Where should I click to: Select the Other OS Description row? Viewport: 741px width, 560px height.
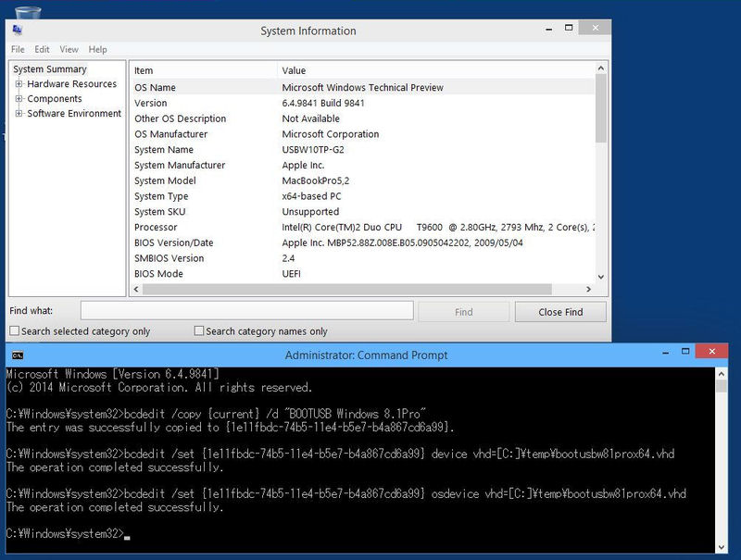pyautogui.click(x=362, y=118)
